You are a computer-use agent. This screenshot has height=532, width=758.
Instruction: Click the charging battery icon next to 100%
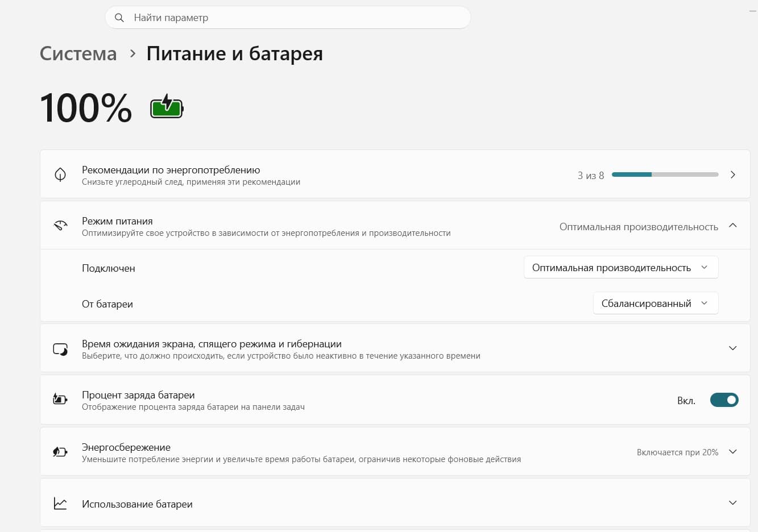click(x=167, y=107)
